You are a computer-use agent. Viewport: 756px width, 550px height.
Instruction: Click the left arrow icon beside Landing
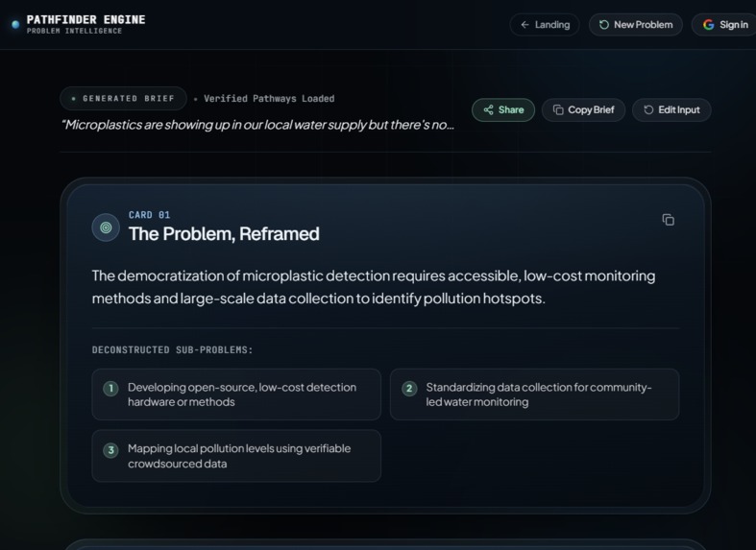click(x=525, y=25)
